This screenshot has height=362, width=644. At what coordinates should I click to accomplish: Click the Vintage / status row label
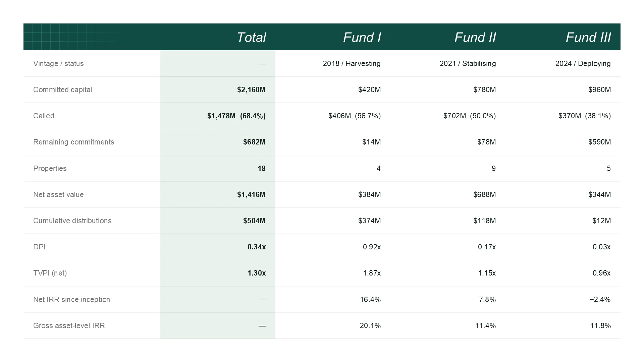[58, 64]
